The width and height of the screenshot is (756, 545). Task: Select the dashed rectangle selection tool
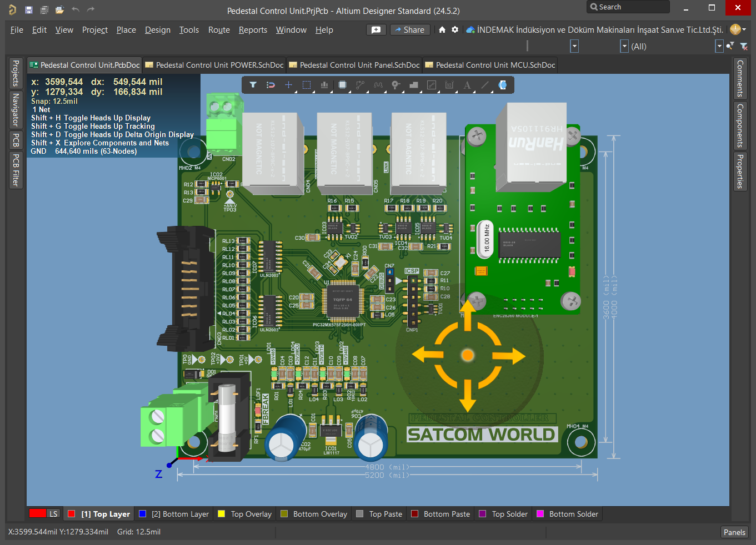tap(306, 85)
